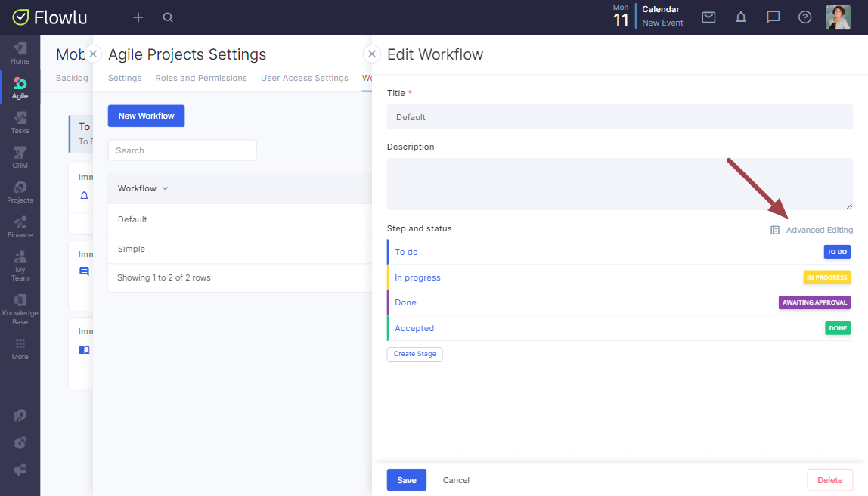Image resolution: width=868 pixels, height=496 pixels.
Task: Click the Calendar label in header
Action: (x=660, y=9)
